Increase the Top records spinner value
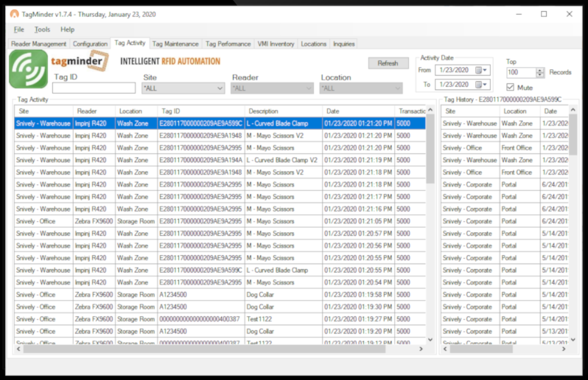Screen dimensions: 588x380 tap(540, 70)
